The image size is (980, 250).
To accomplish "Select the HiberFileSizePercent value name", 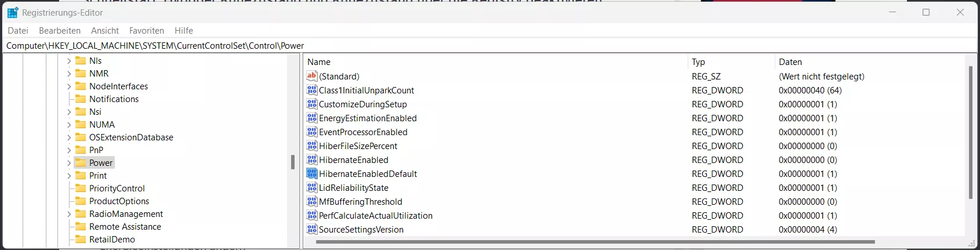I will click(x=358, y=146).
